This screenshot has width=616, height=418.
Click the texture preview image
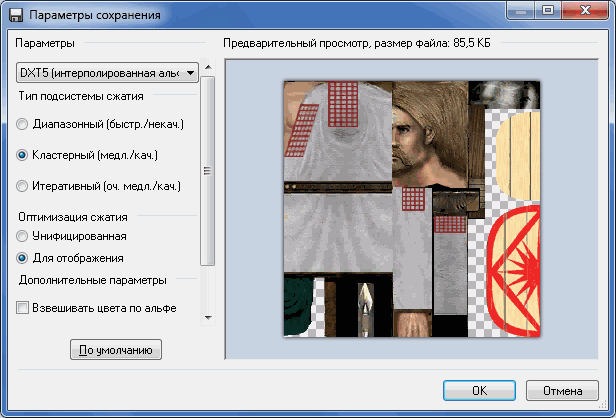412,209
